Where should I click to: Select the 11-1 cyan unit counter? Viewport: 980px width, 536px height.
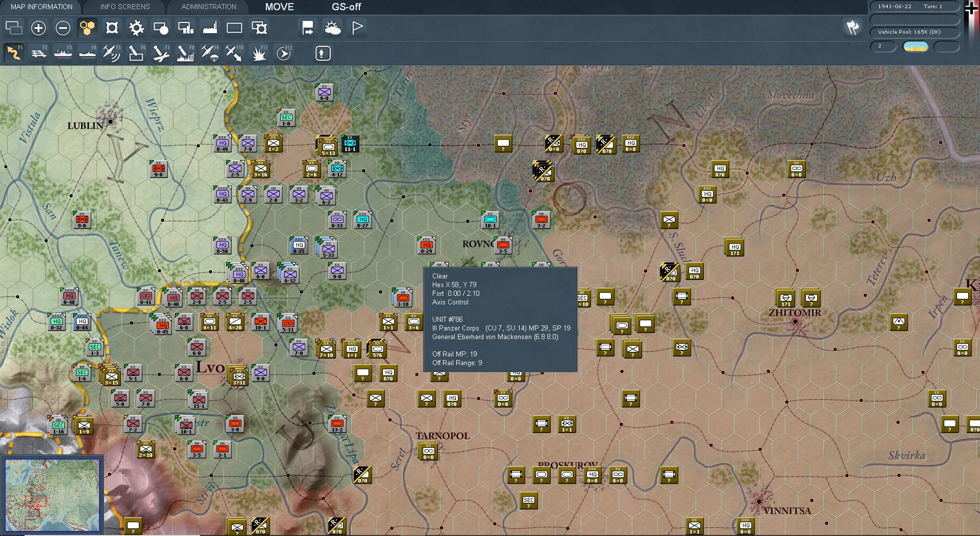pyautogui.click(x=350, y=144)
